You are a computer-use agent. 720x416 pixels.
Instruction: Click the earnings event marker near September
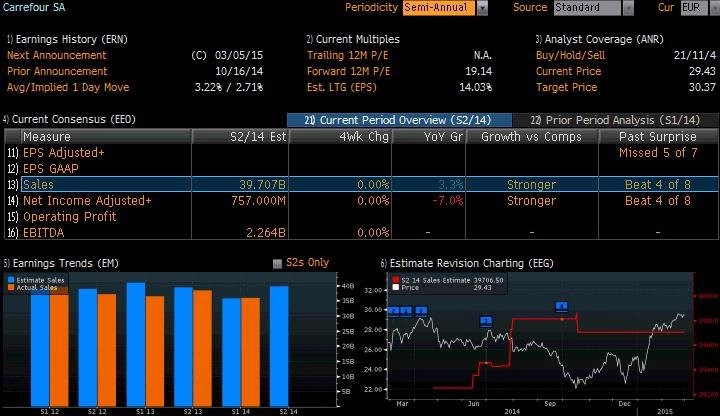pos(561,306)
